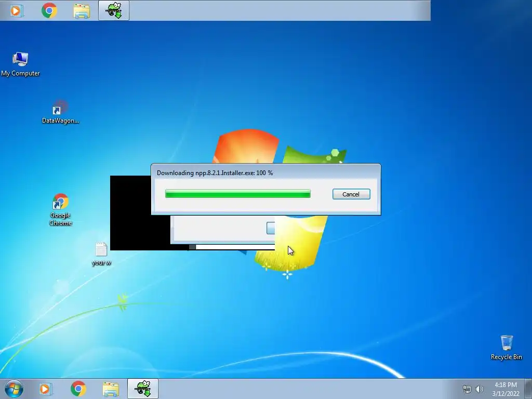
Task: Cancel the npp installer download
Action: 351,194
